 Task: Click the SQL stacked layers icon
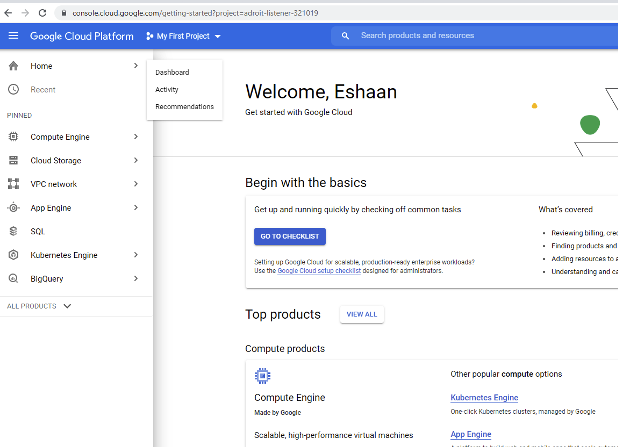pyautogui.click(x=13, y=231)
